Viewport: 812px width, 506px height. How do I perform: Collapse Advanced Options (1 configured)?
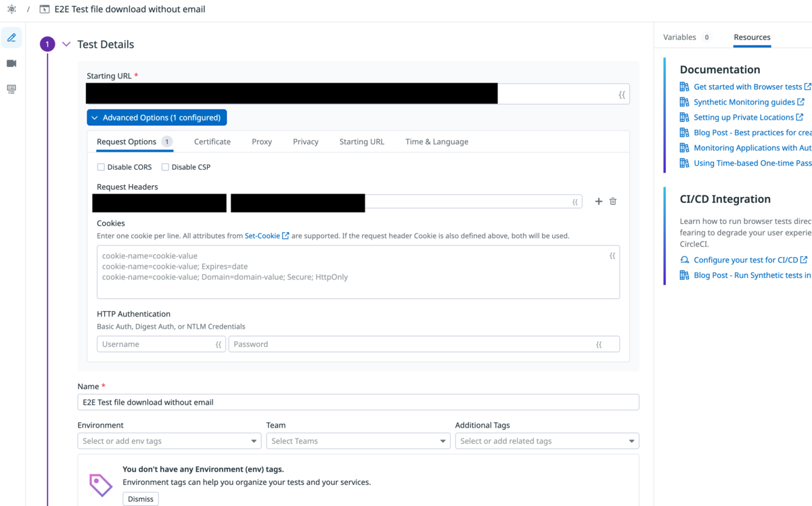pos(156,118)
